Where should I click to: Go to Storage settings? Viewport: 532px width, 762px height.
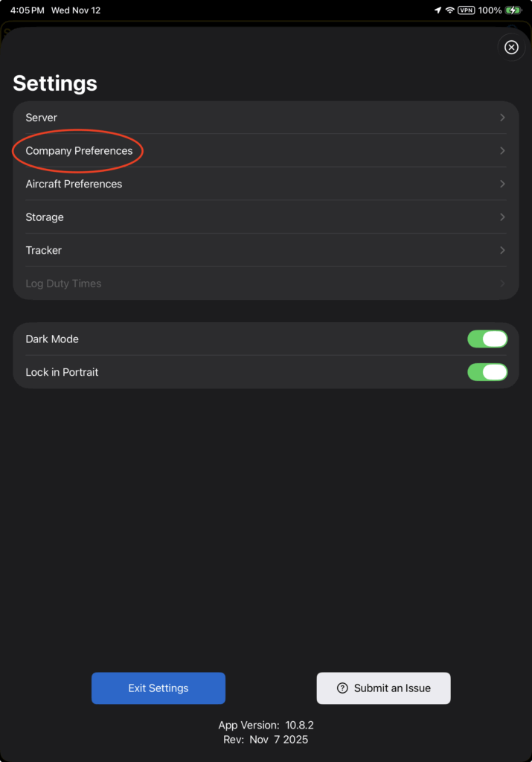45,217
